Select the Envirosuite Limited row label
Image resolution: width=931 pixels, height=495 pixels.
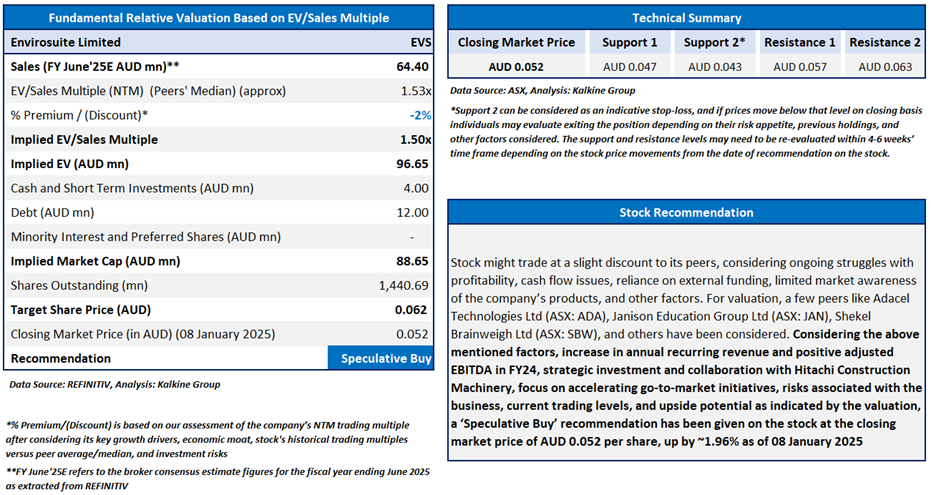(x=65, y=42)
